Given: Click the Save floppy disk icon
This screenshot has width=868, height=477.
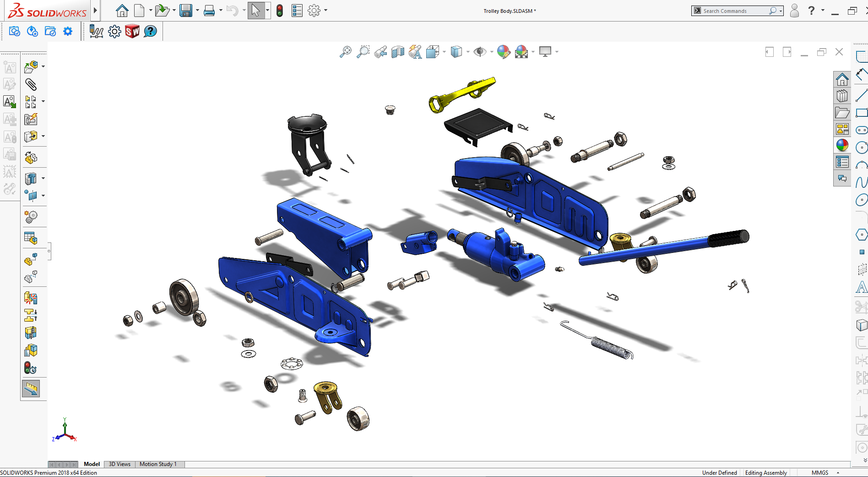Looking at the screenshot, I should point(185,11).
